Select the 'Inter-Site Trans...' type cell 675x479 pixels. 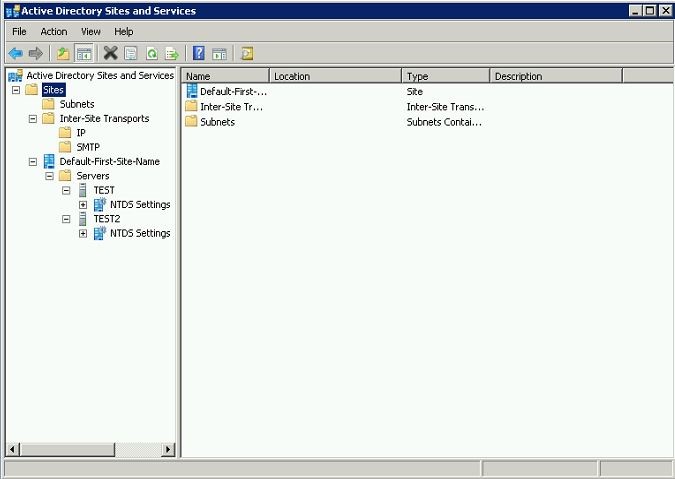pyautogui.click(x=446, y=107)
